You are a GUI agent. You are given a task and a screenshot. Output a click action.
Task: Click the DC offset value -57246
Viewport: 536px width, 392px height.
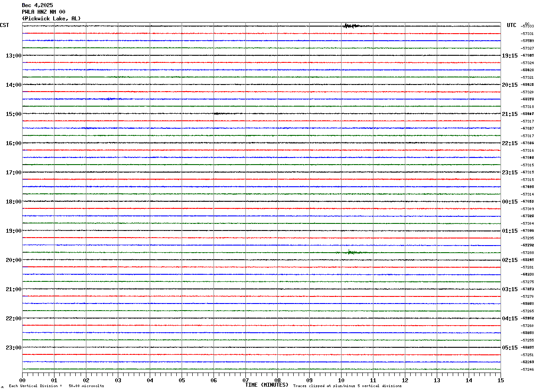coord(528,369)
